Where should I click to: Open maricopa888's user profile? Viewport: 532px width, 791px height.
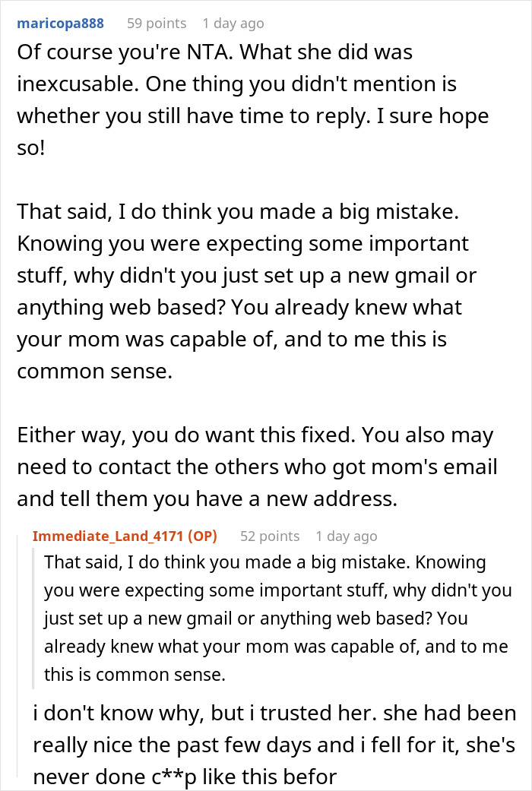[60, 23]
